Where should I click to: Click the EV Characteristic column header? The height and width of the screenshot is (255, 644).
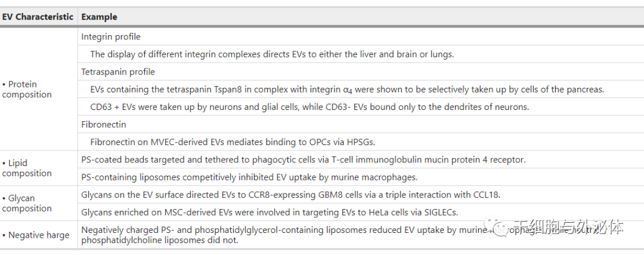click(39, 17)
